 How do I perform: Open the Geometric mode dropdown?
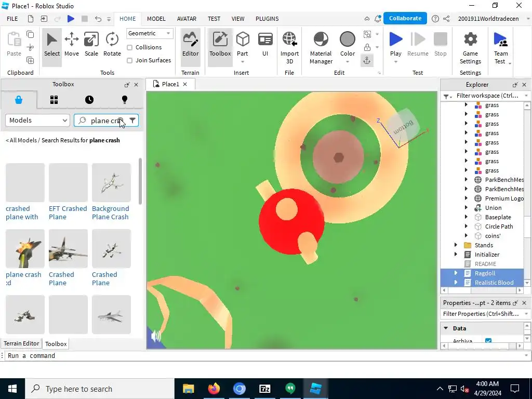(149, 33)
